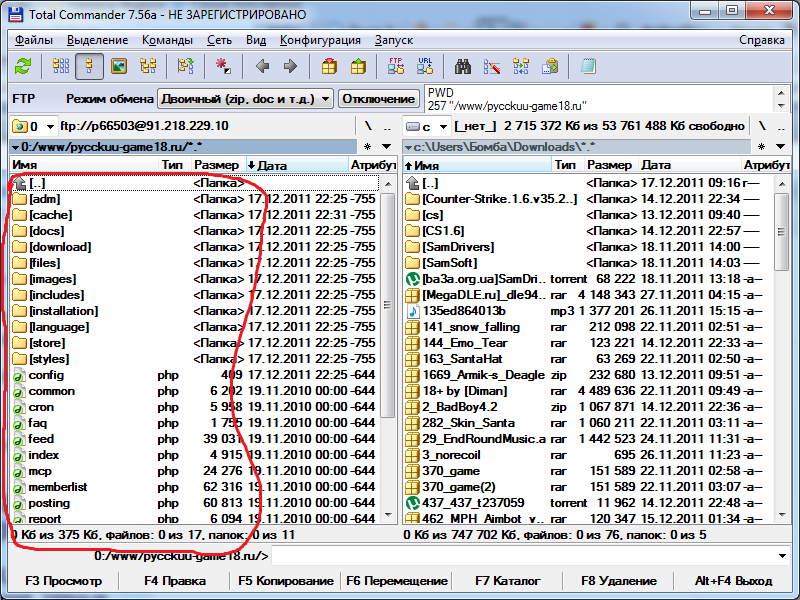The height and width of the screenshot is (600, 800).
Task: Click the F5 Копирование button
Action: pos(286,581)
